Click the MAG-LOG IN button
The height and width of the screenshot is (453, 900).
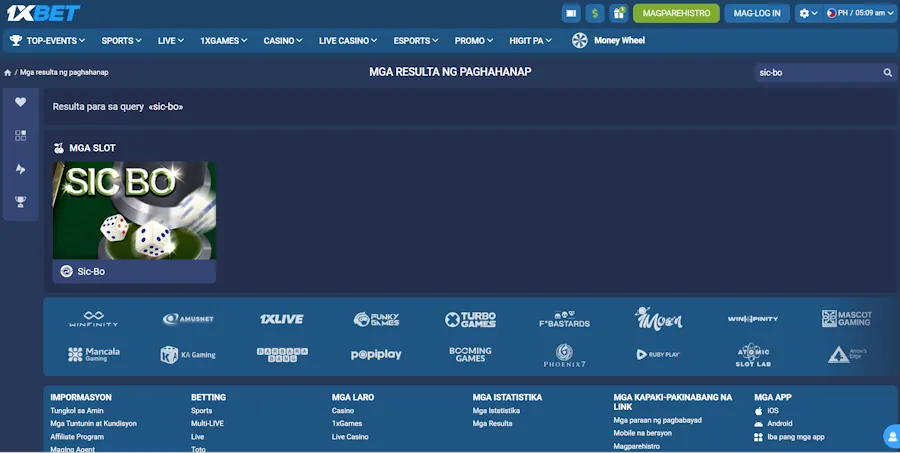pyautogui.click(x=757, y=13)
